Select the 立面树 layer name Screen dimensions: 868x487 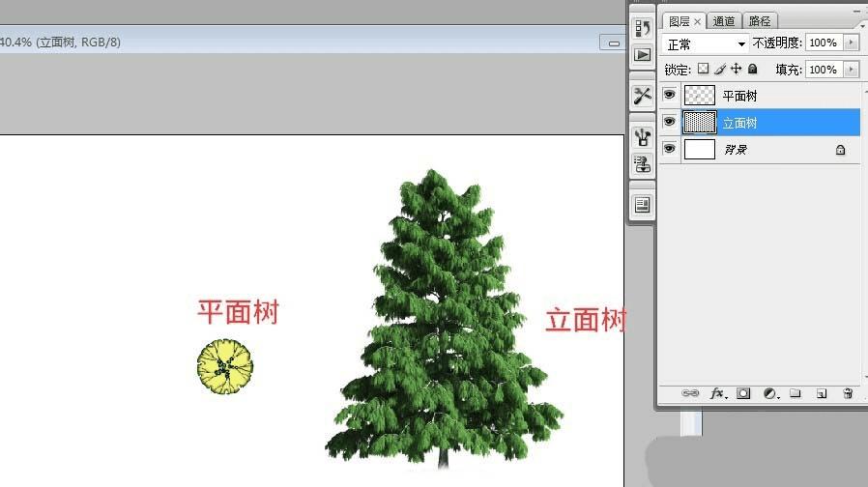pyautogui.click(x=739, y=123)
